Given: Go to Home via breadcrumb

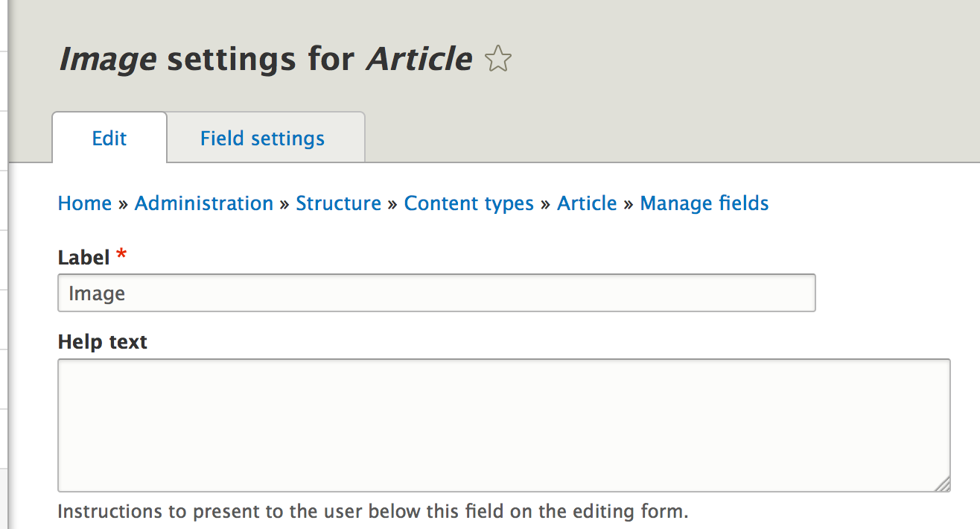Looking at the screenshot, I should [x=85, y=203].
